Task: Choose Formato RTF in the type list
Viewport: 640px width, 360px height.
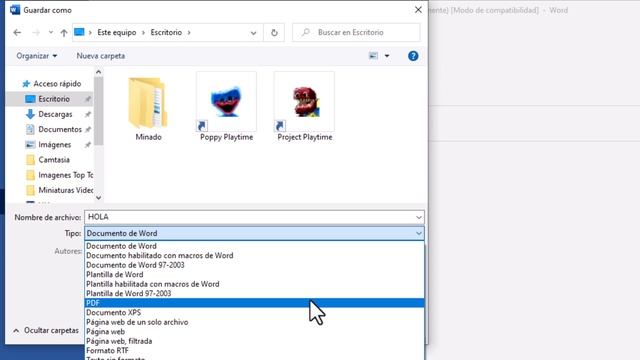Action: (254, 351)
